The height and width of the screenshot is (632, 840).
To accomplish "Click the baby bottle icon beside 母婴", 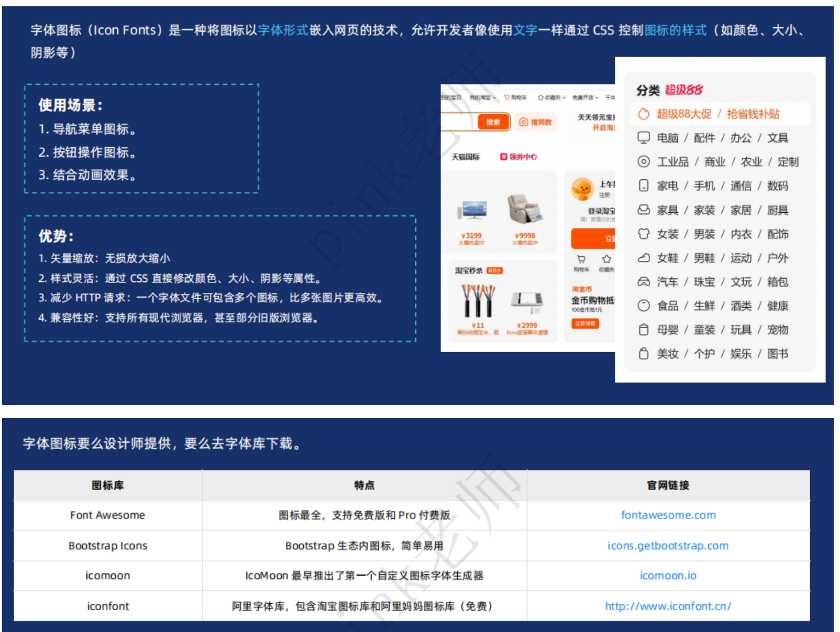I will [x=644, y=330].
